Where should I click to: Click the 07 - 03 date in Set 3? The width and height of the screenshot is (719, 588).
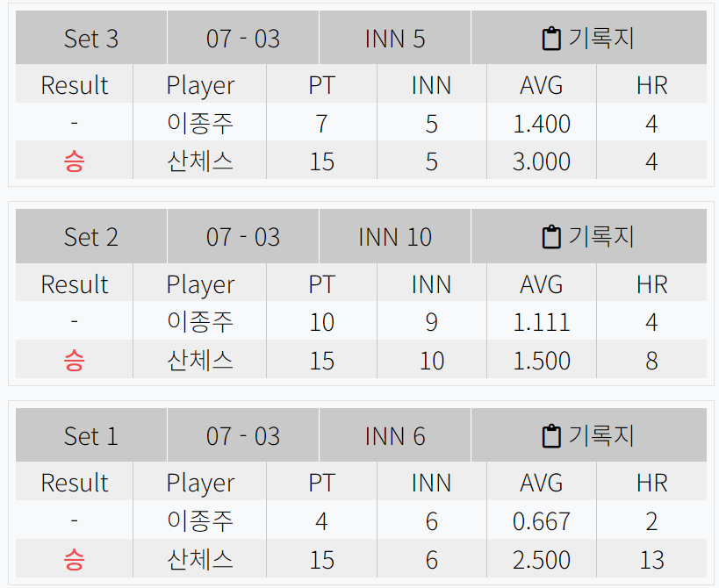click(242, 38)
